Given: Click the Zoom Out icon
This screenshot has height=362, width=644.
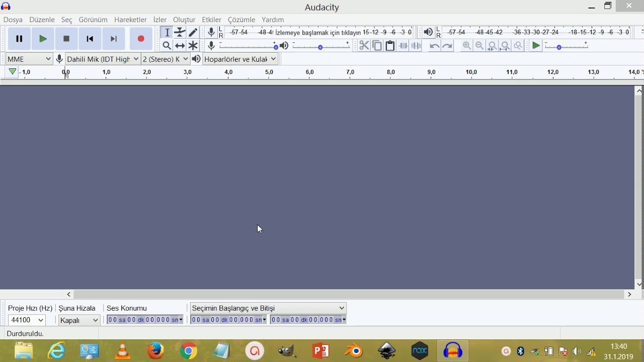Looking at the screenshot, I should (x=479, y=46).
